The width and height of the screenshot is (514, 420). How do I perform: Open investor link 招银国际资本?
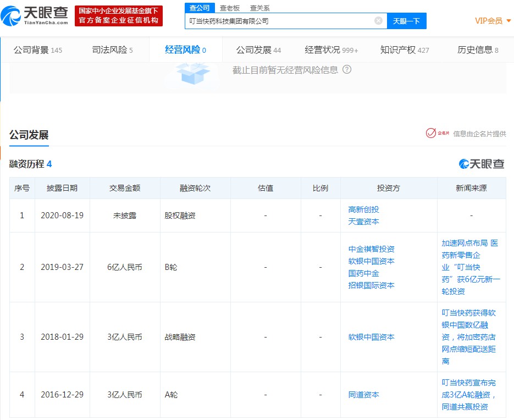point(372,285)
